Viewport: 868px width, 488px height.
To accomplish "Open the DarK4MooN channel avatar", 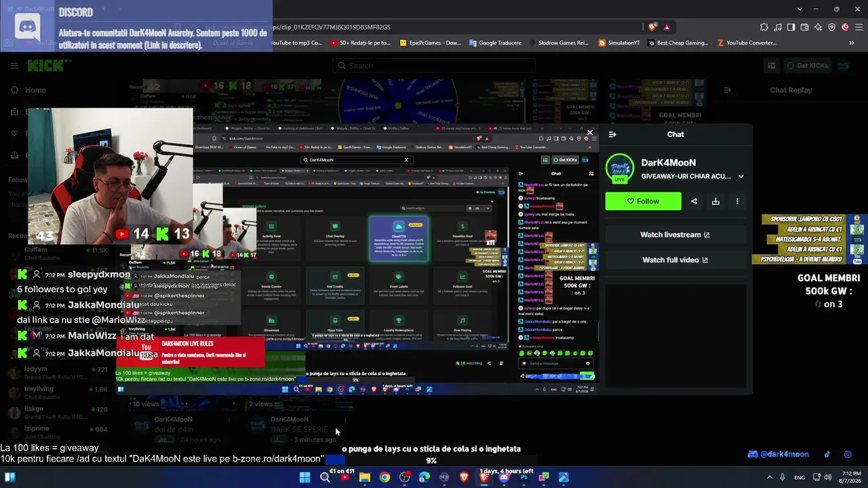I will coord(620,169).
